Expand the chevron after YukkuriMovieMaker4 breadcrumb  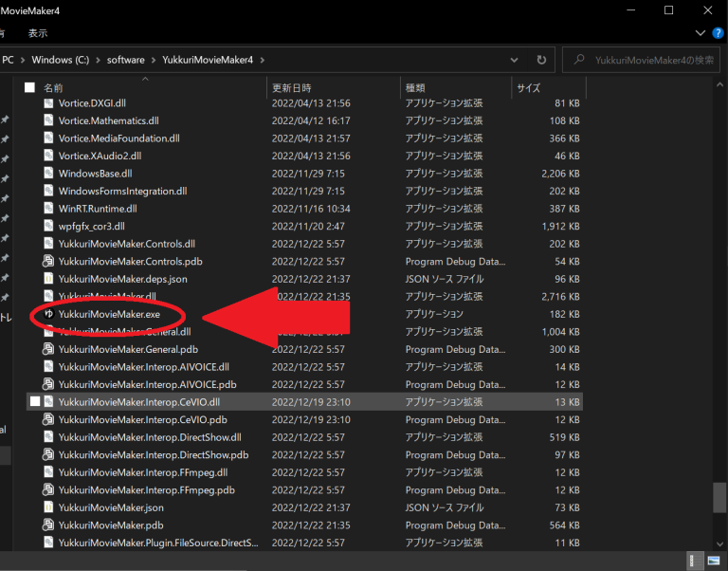263,60
